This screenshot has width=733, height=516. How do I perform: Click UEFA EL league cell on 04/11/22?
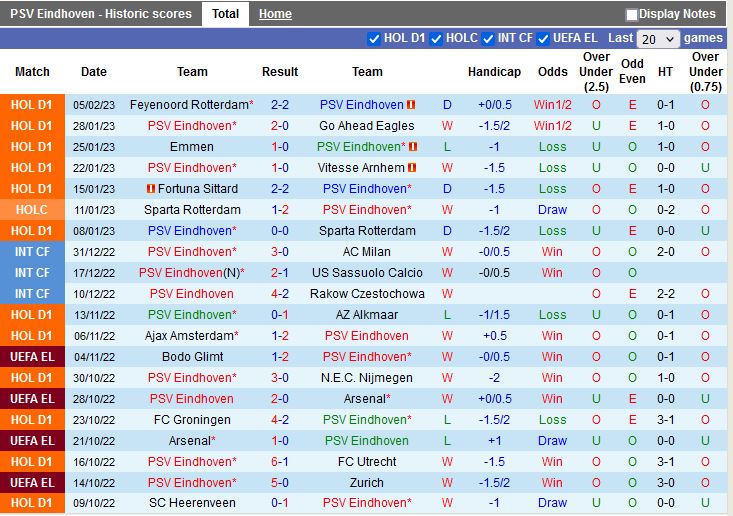point(32,357)
